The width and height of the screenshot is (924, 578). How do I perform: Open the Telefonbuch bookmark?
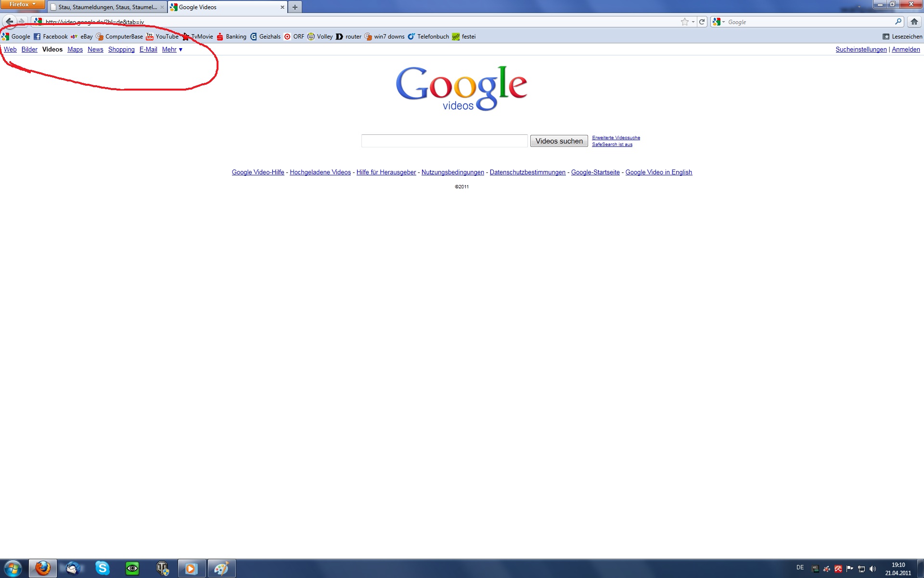pyautogui.click(x=428, y=37)
